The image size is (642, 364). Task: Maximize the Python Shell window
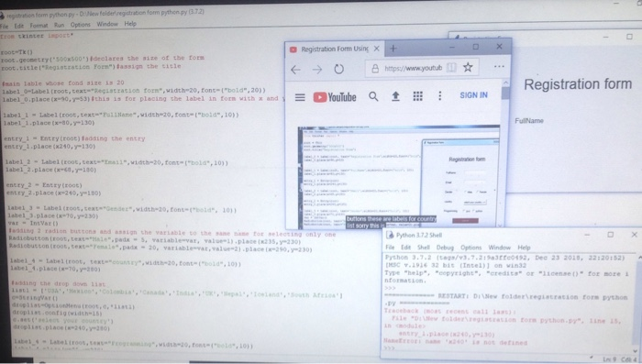point(610,235)
